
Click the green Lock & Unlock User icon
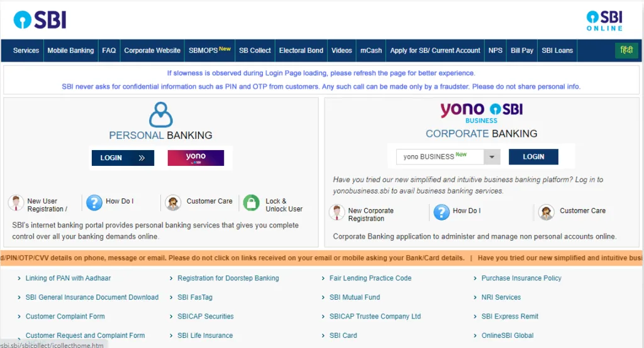pyautogui.click(x=252, y=203)
